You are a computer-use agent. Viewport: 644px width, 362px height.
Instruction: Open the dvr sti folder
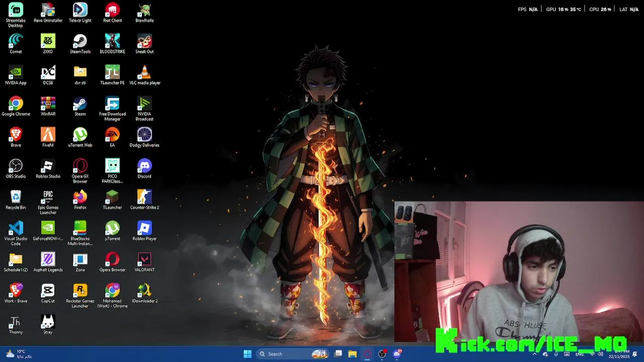[x=80, y=75]
